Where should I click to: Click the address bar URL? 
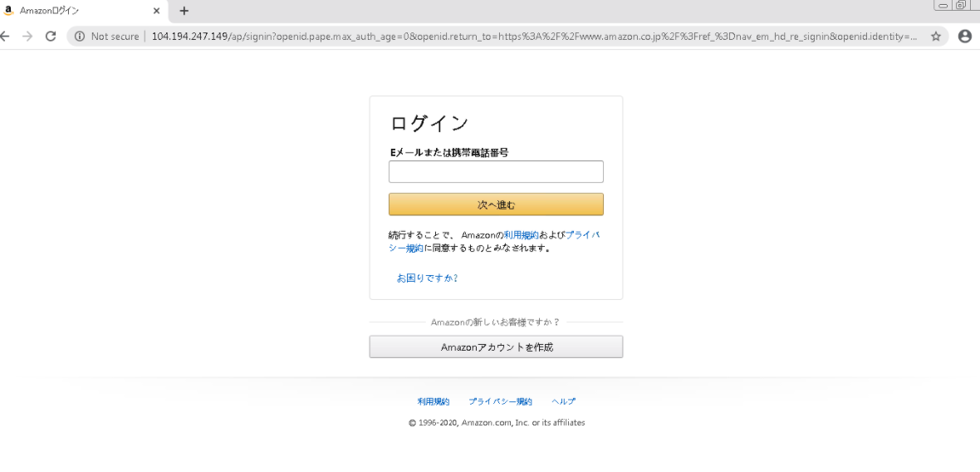(x=534, y=37)
